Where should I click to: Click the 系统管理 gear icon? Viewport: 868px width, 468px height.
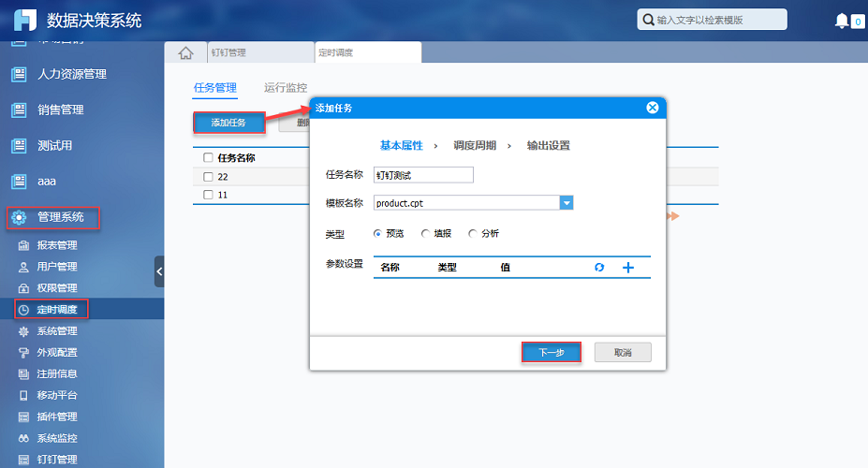pyautogui.click(x=23, y=331)
